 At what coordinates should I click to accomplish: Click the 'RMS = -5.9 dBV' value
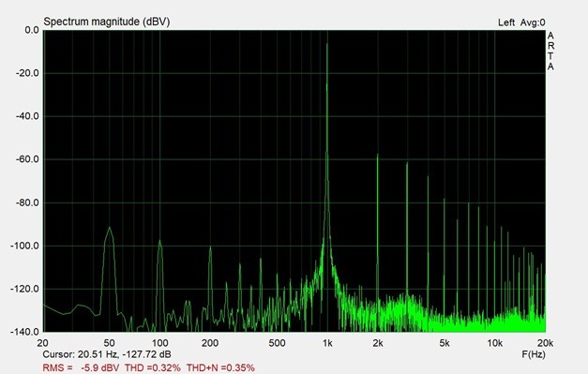pos(81,367)
